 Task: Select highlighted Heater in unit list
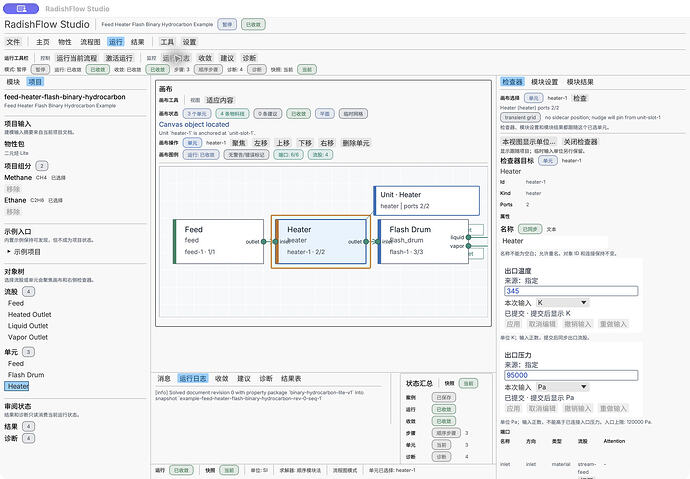[x=17, y=386]
